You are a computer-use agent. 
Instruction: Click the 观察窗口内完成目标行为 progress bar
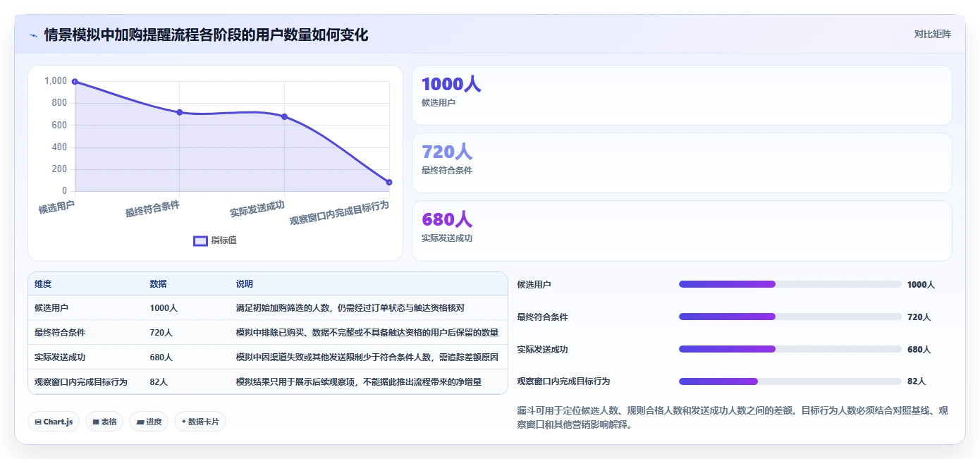[x=790, y=381]
